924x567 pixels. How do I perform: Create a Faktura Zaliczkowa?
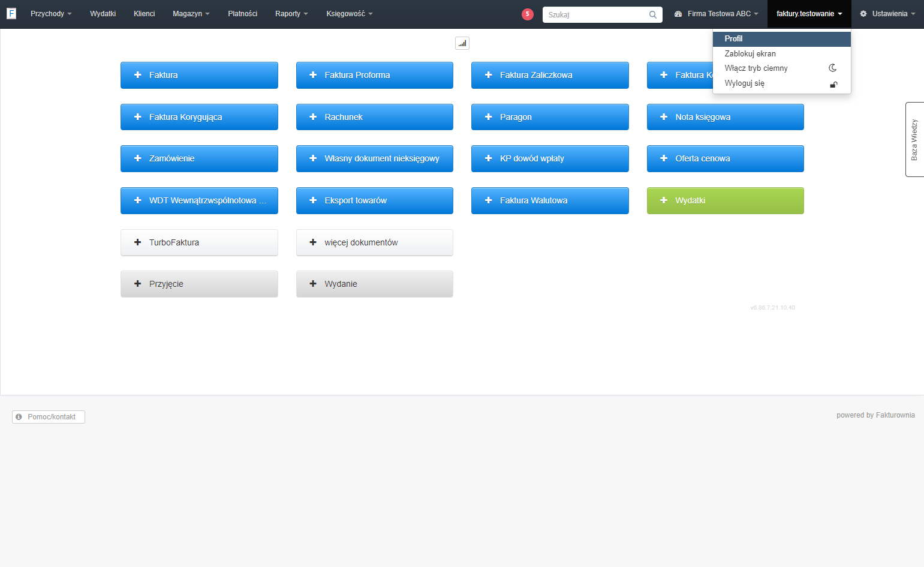point(550,75)
